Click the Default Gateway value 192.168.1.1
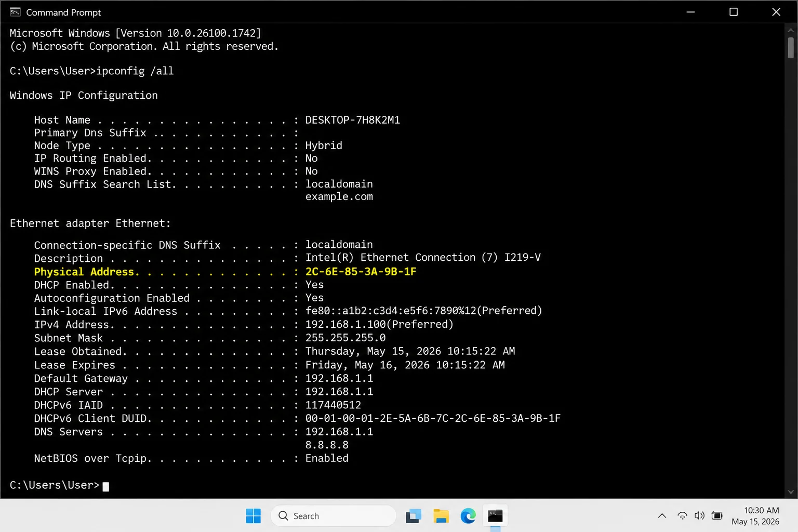 click(339, 378)
